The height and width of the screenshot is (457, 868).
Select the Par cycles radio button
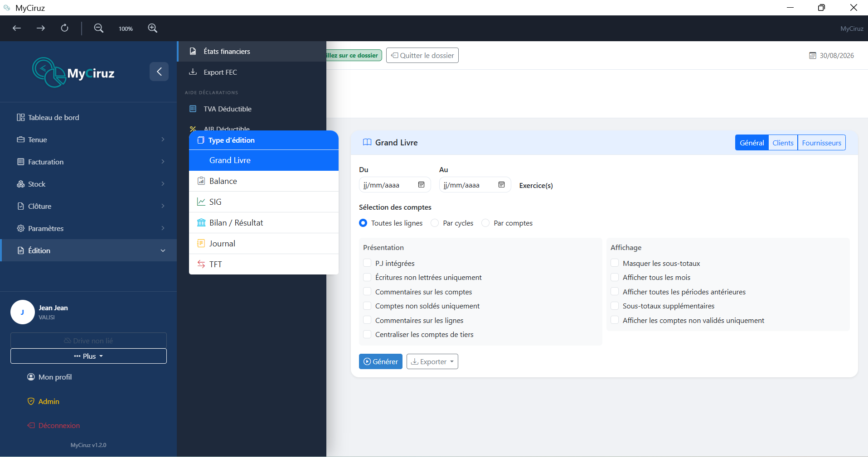coord(435,223)
